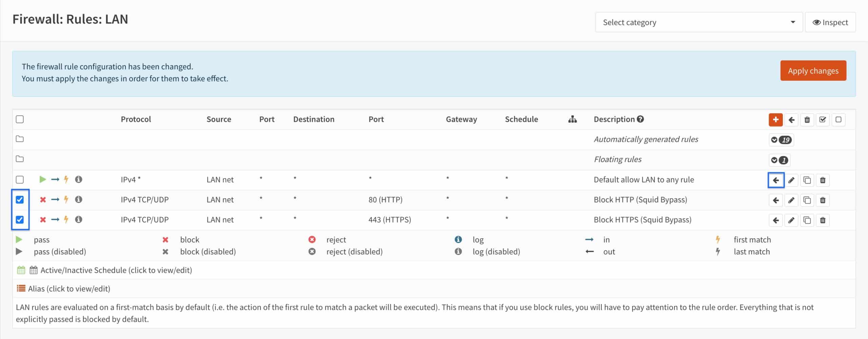Click green pass icon on Default allow rule

tap(43, 179)
